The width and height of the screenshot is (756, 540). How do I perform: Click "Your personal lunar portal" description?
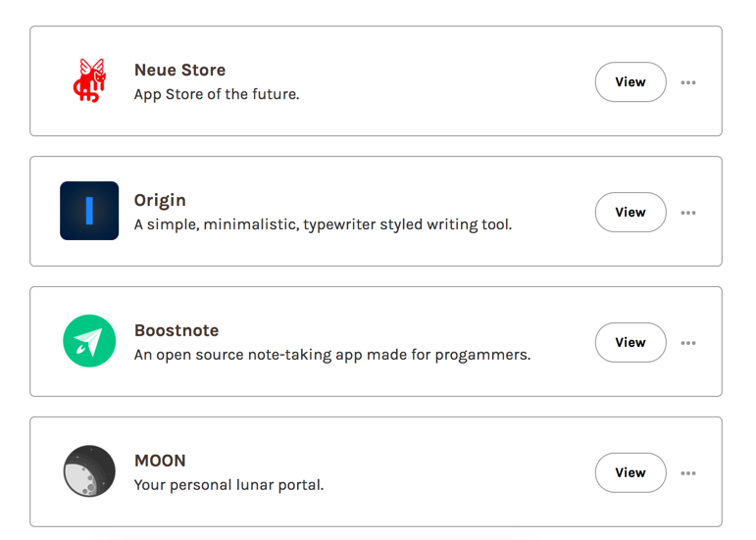228,485
